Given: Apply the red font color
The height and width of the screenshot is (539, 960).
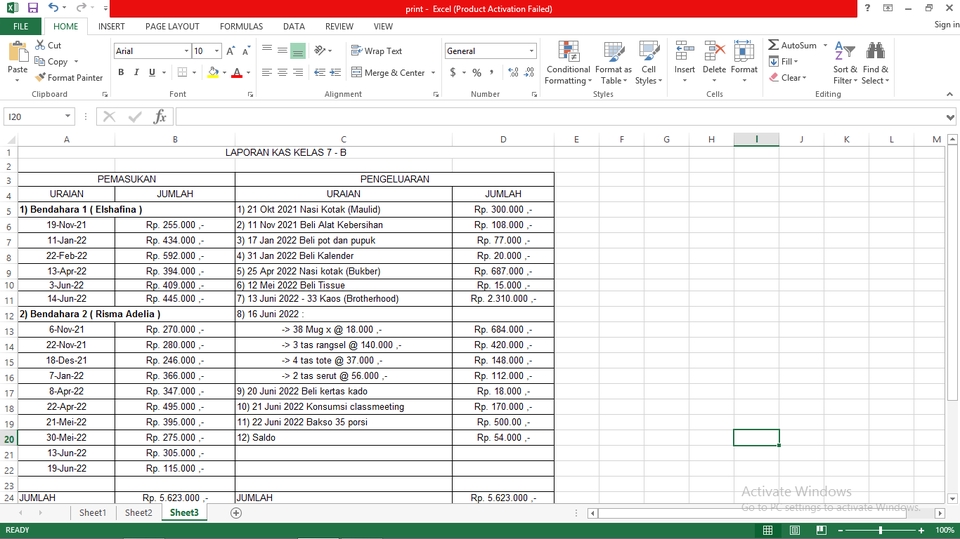Looking at the screenshot, I should point(237,72).
